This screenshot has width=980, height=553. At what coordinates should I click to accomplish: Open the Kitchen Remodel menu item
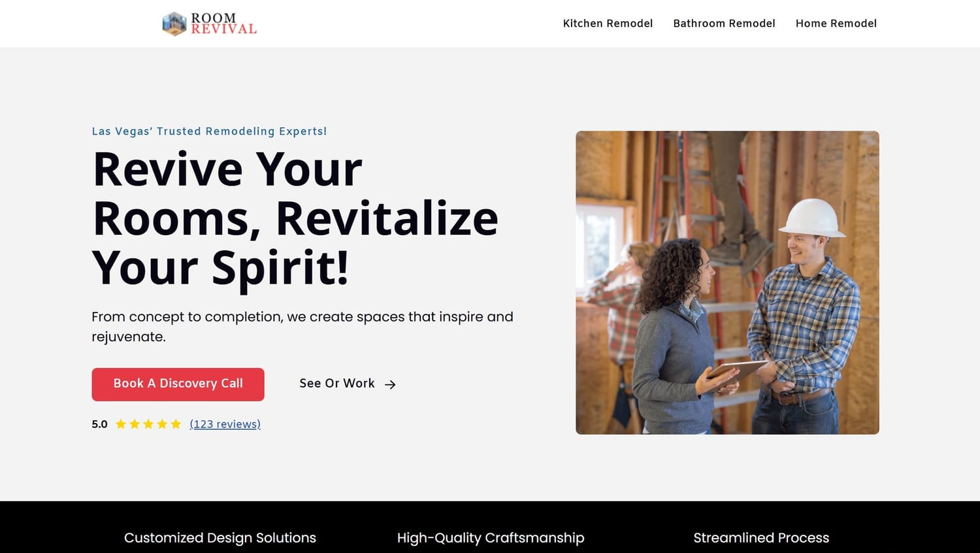(608, 24)
